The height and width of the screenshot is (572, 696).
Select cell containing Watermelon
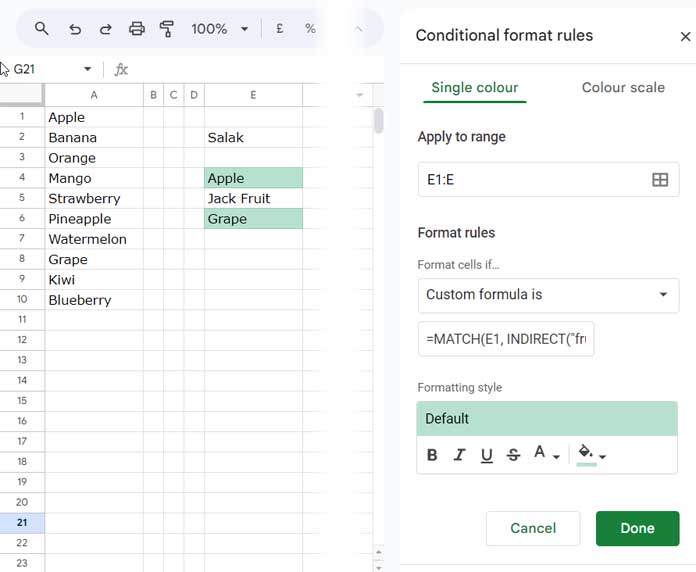click(94, 239)
